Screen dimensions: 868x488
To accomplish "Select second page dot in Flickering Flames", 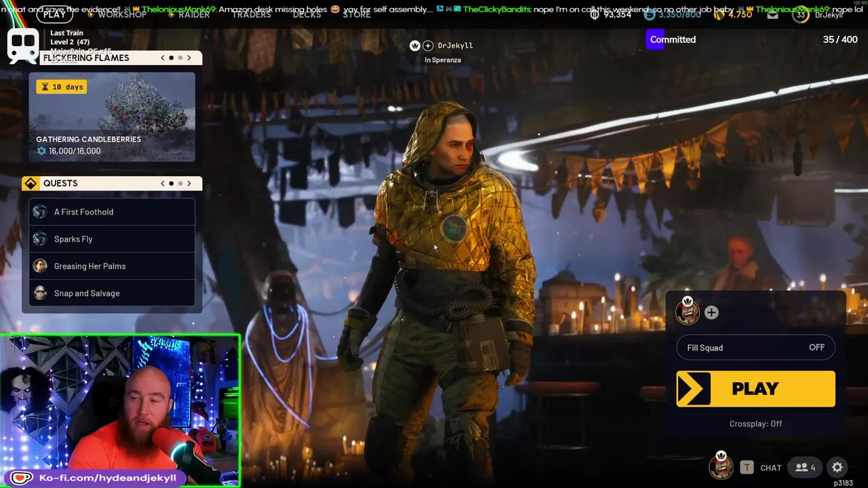I will pyautogui.click(x=180, y=58).
